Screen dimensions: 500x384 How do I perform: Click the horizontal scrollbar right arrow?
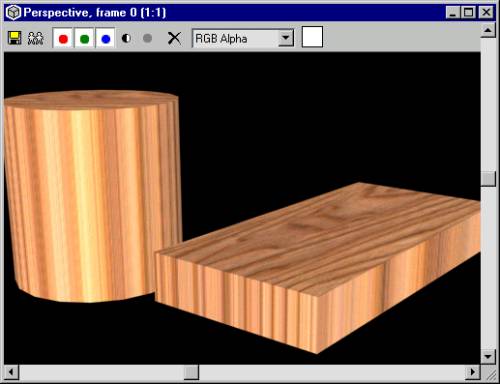point(473,372)
